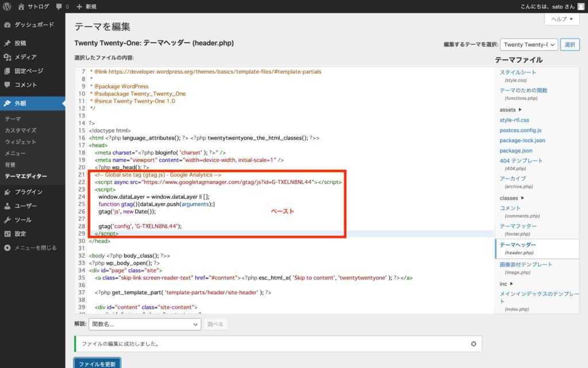The image size is (588, 368).
Task: Click the ユーザー person icon
Action: point(7,206)
